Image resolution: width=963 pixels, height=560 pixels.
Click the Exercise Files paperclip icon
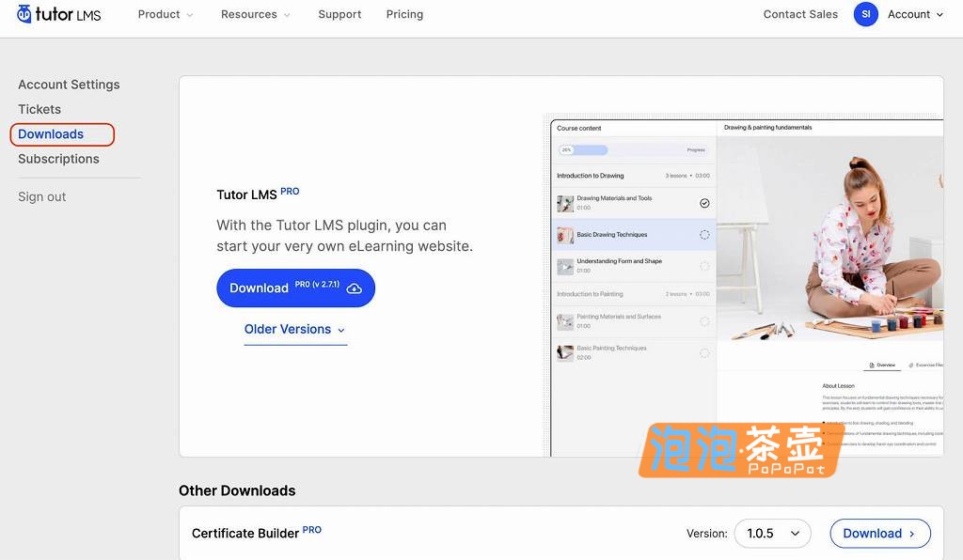click(x=910, y=365)
